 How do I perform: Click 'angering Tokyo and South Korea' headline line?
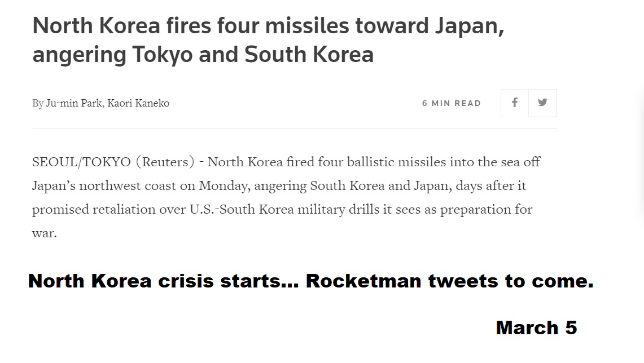(203, 55)
